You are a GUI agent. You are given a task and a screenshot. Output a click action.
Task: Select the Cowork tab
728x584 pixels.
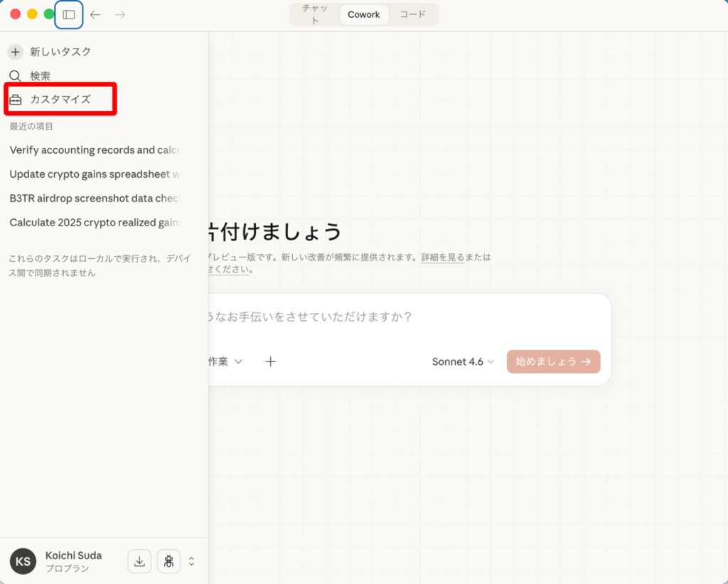[363, 14]
